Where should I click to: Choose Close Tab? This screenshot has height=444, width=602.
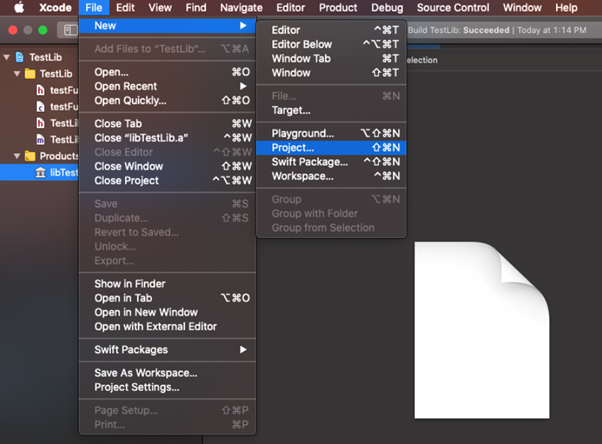click(167, 123)
